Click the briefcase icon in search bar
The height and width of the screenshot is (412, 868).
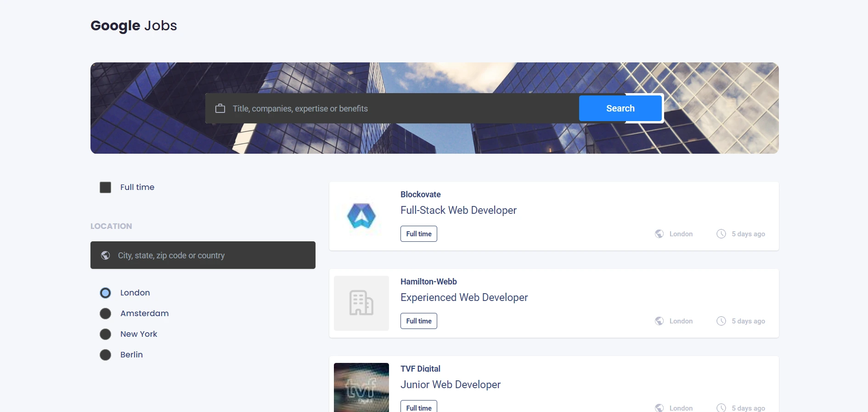click(x=220, y=109)
